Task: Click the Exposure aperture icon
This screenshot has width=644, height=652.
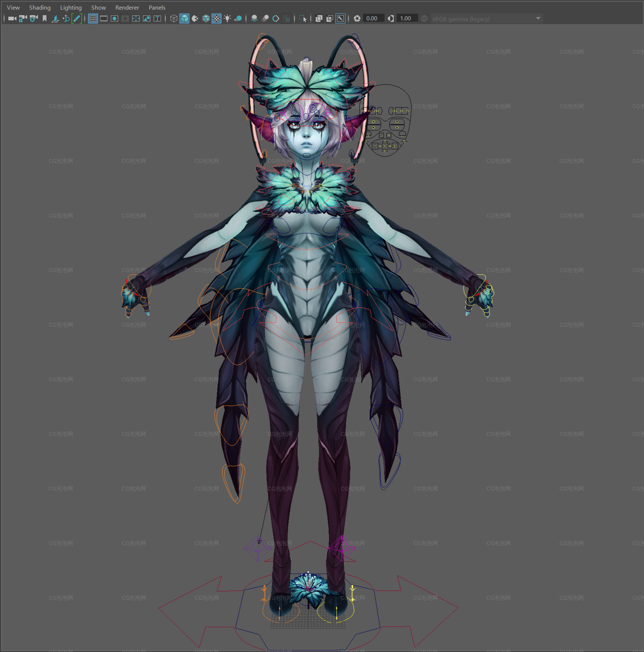Action: 357,18
